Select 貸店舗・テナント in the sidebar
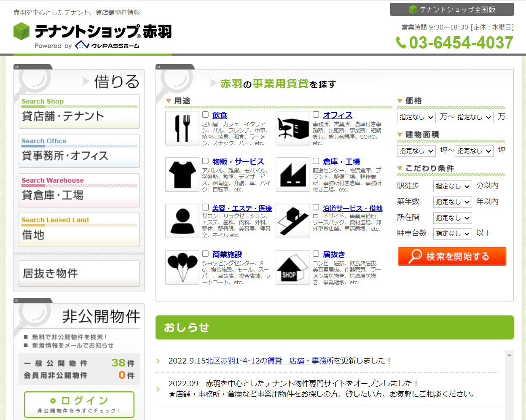 pos(79,111)
